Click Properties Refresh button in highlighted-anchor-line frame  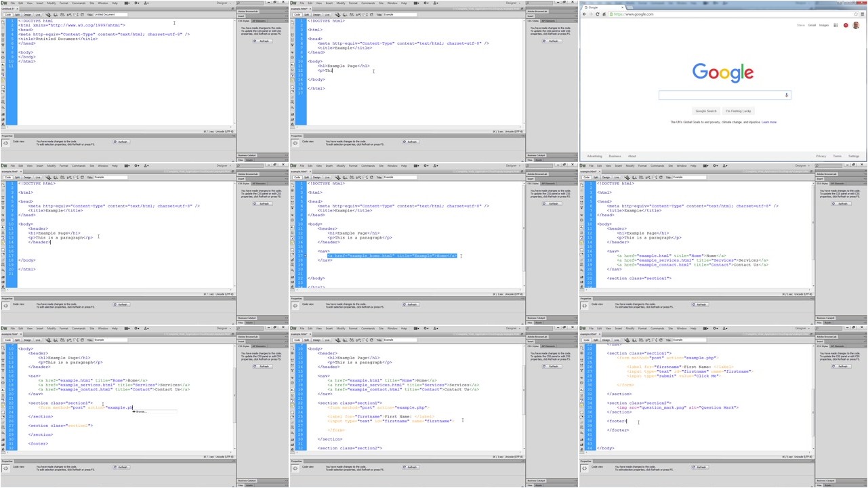pyautogui.click(x=411, y=304)
